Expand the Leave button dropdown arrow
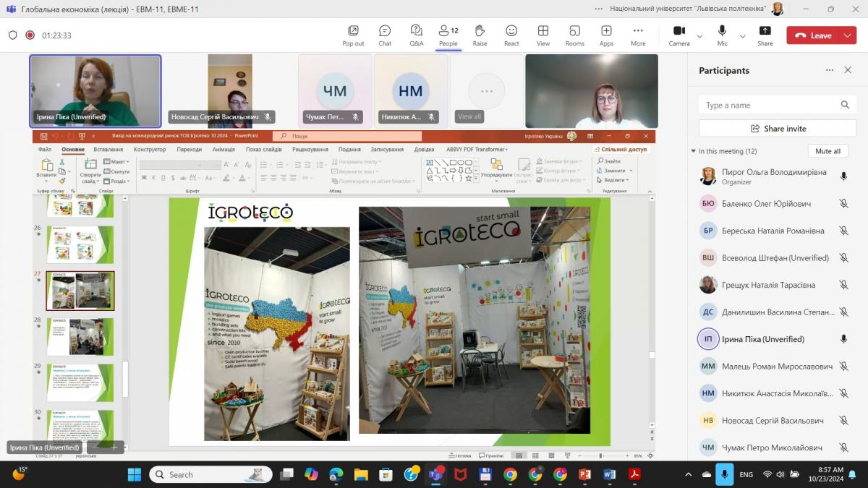 coord(847,35)
